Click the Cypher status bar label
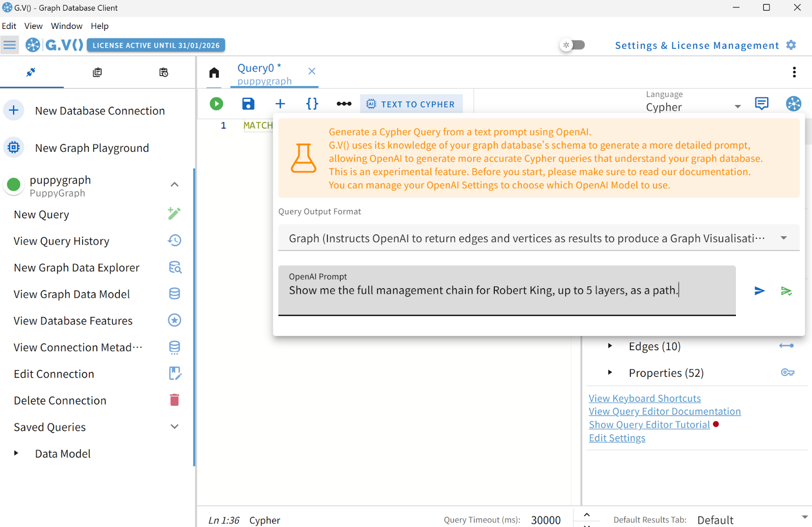Image resolution: width=812 pixels, height=527 pixels. [x=264, y=520]
